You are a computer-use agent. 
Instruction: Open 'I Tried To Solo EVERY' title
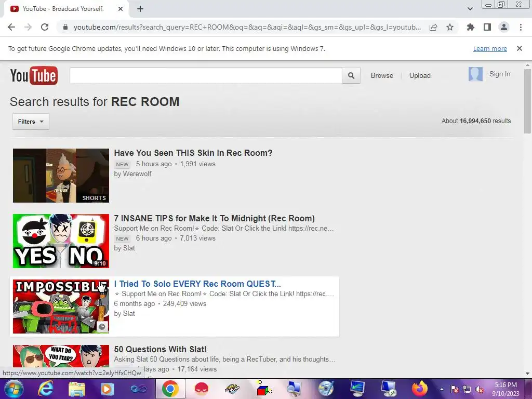click(x=197, y=284)
